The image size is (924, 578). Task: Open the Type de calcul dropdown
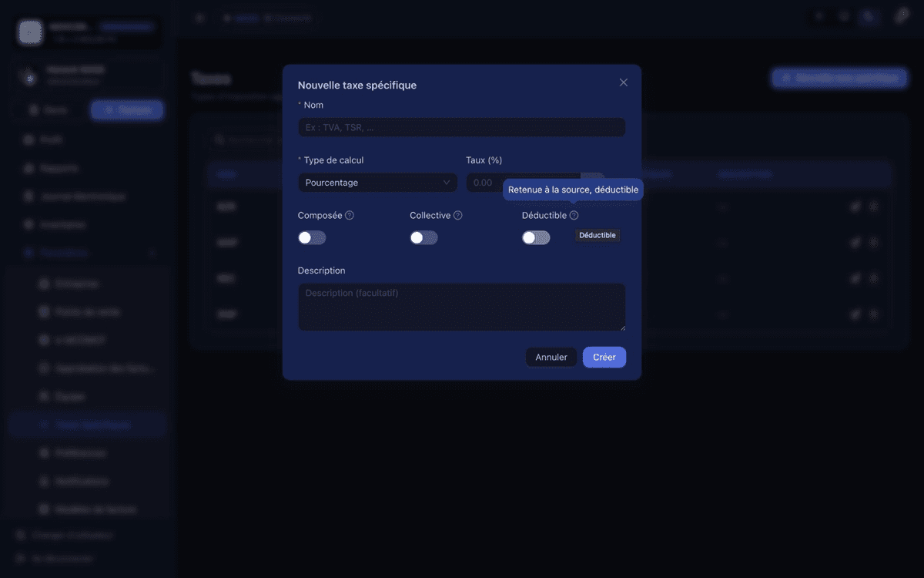[x=377, y=183]
